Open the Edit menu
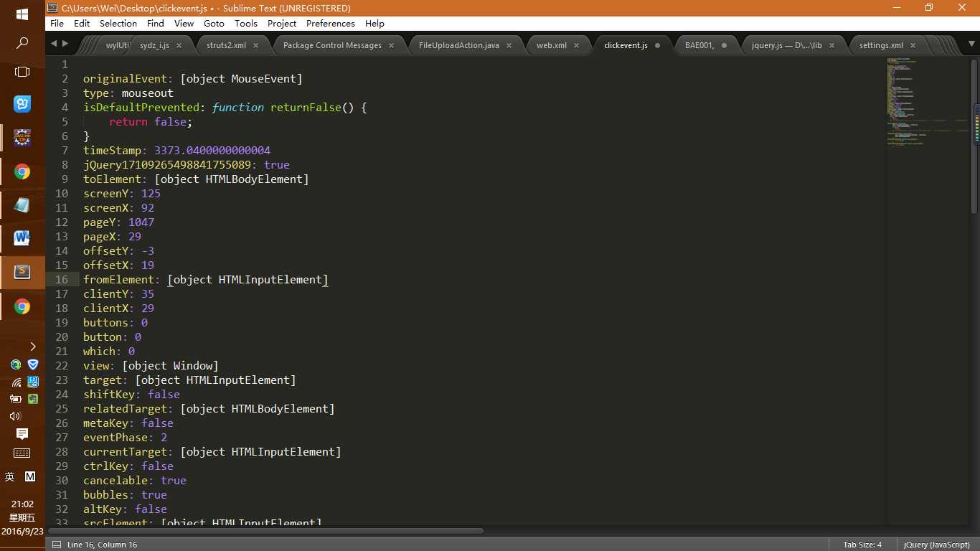This screenshot has width=980, height=551. coord(82,23)
